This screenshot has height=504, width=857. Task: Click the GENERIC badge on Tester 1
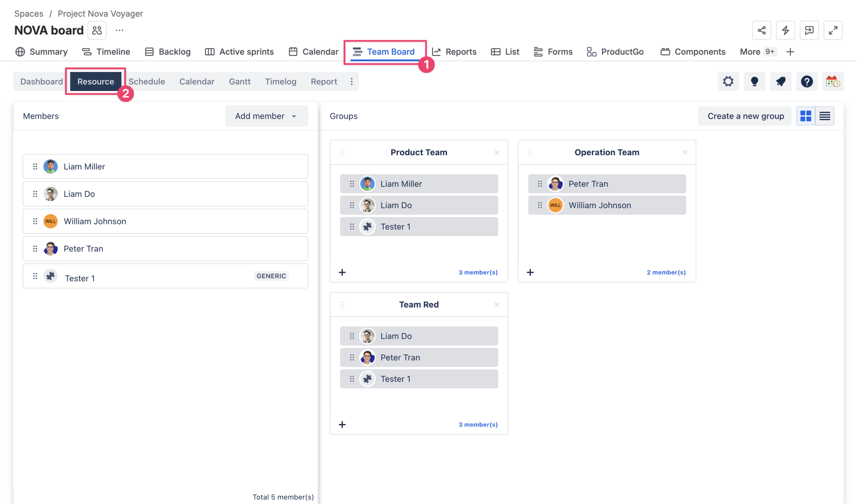[271, 276]
